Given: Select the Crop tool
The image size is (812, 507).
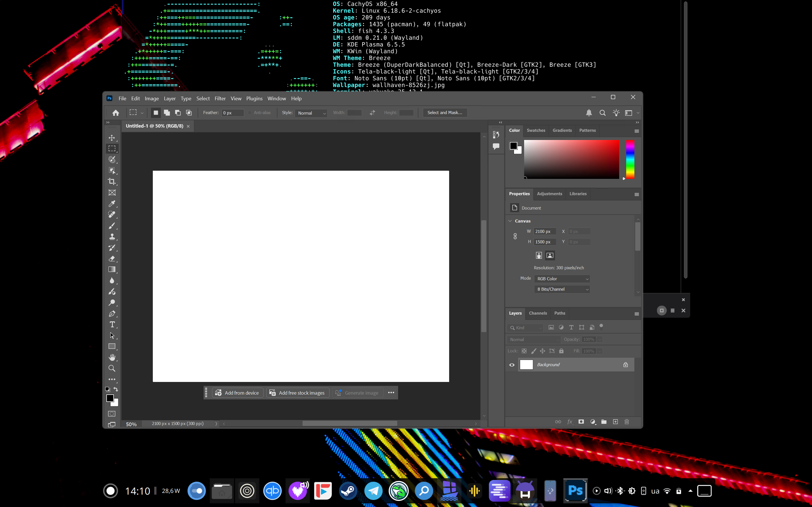Looking at the screenshot, I should tap(112, 181).
